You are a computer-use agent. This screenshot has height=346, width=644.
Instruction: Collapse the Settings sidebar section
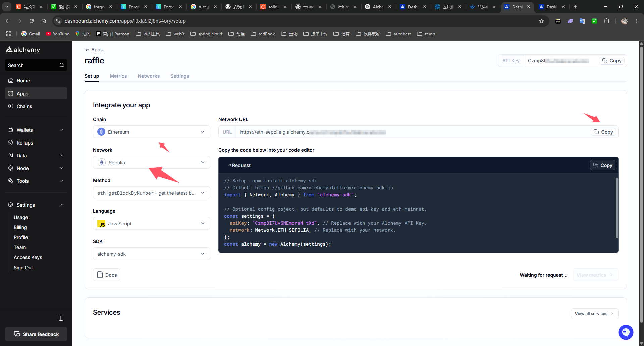click(36, 205)
